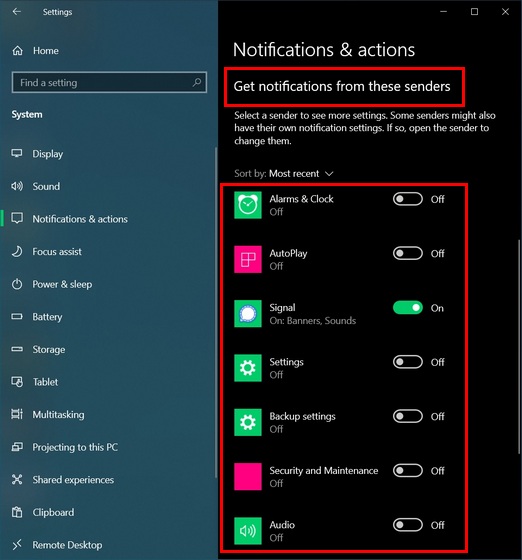This screenshot has width=522, height=560.
Task: Click the Power & sleep icon
Action: tap(17, 284)
